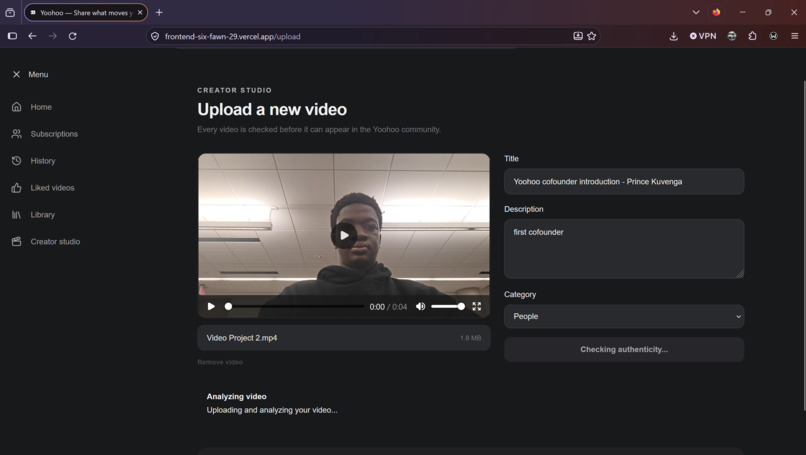The image size is (806, 455).
Task: Bookmark the page with the star icon
Action: (592, 36)
